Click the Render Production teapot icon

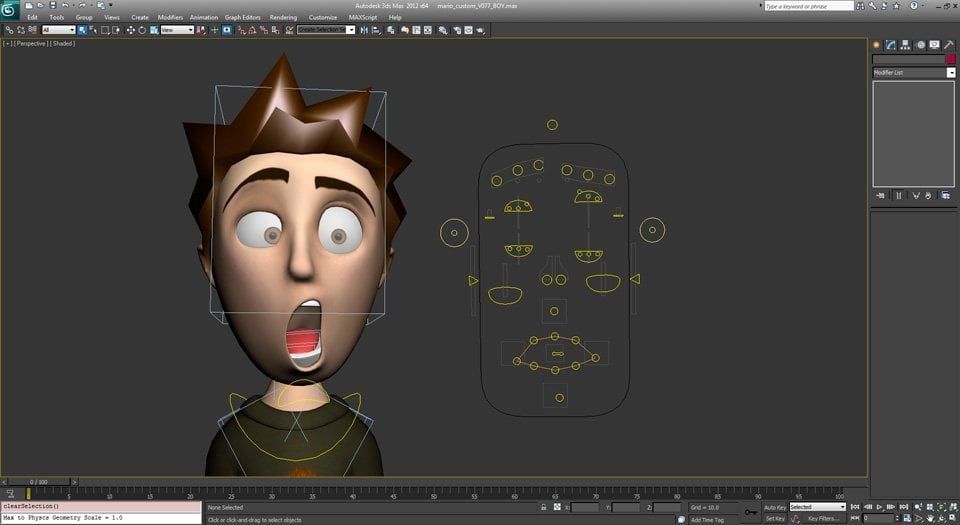481,30
